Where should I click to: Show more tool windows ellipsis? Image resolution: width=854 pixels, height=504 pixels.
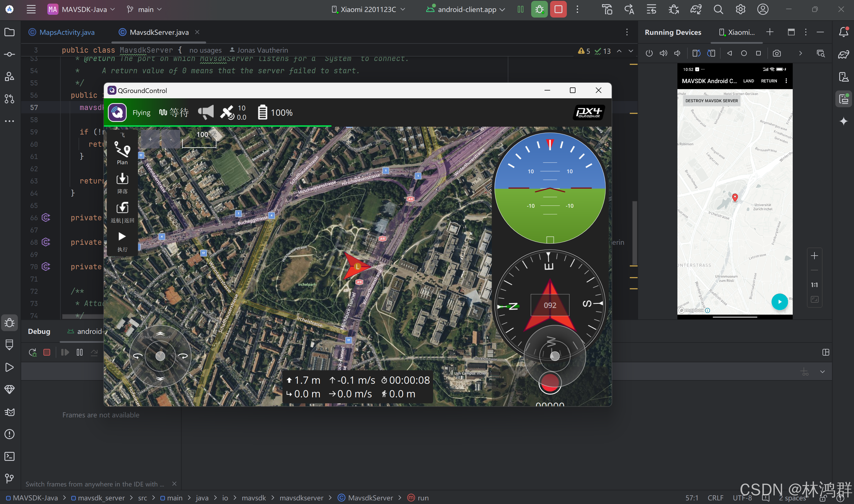[9, 121]
